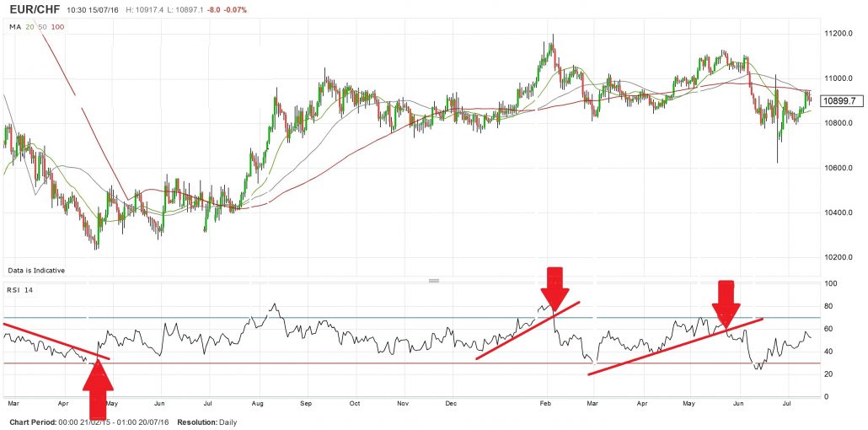Grab the pane divider handle above RSI

434,281
